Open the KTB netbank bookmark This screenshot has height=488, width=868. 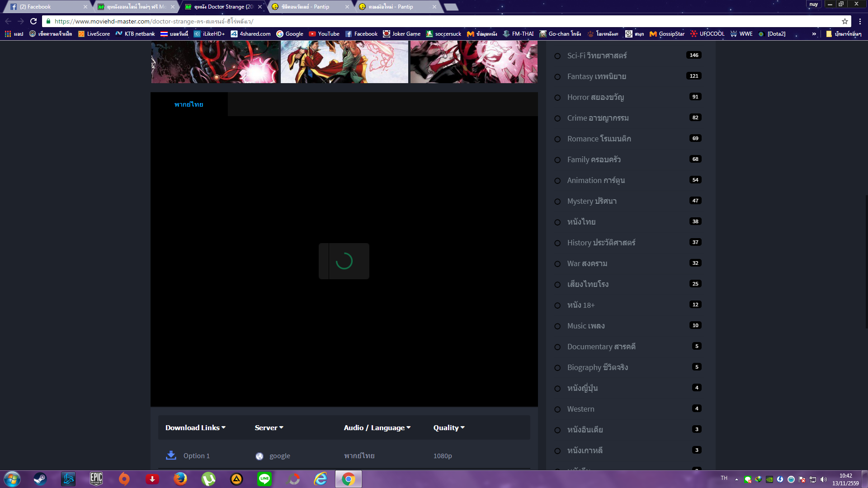click(135, 34)
